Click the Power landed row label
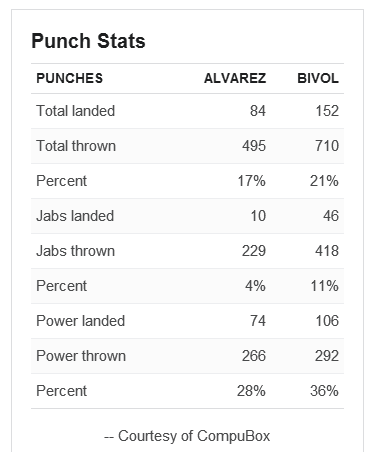The height and width of the screenshot is (452, 373). tap(80, 321)
